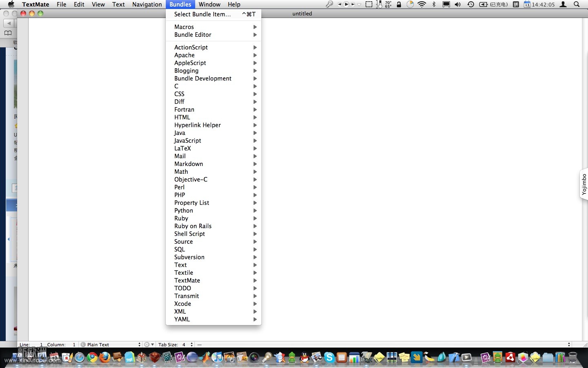This screenshot has width=588, height=368.
Task: Open the TextMate application menu
Action: click(36, 4)
